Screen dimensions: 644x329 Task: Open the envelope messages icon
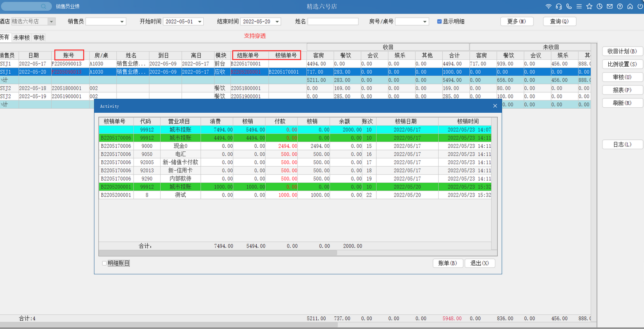610,7
